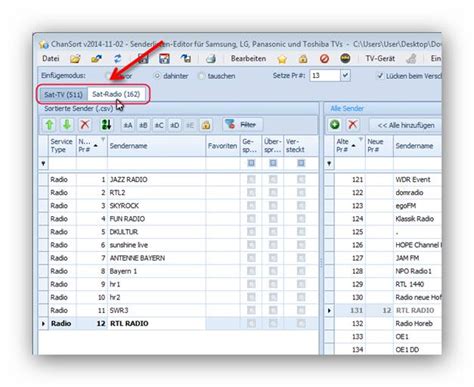
Task: Open filter dropdown on Alte Pr# column
Action: click(360, 139)
